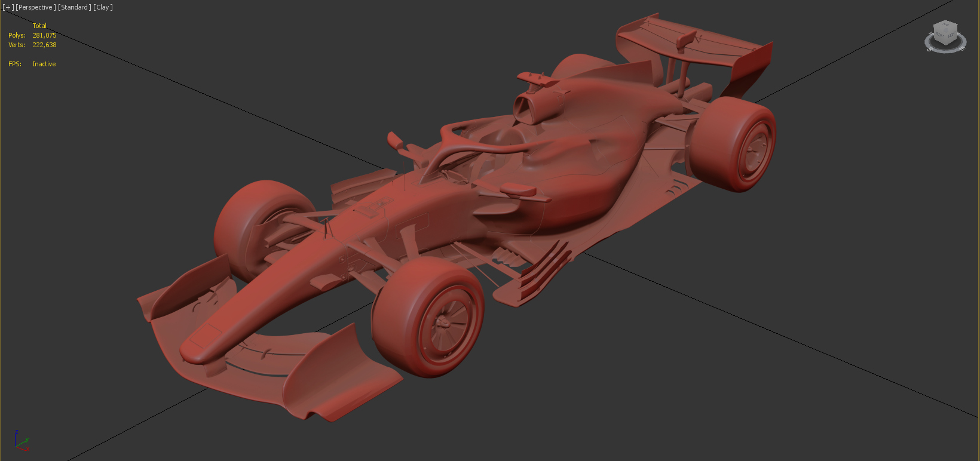Open the [+] viewport general menu
The height and width of the screenshot is (461, 980).
[8, 7]
